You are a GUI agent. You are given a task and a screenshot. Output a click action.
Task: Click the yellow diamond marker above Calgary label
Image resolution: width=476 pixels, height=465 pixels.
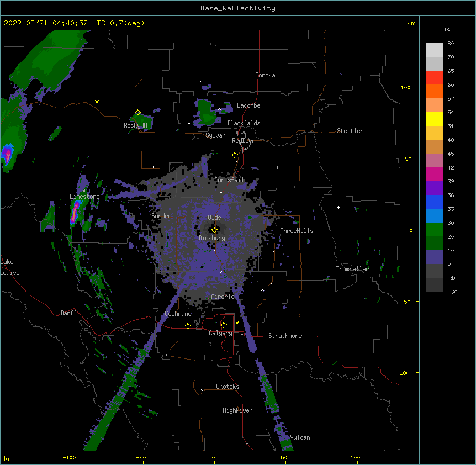(224, 325)
